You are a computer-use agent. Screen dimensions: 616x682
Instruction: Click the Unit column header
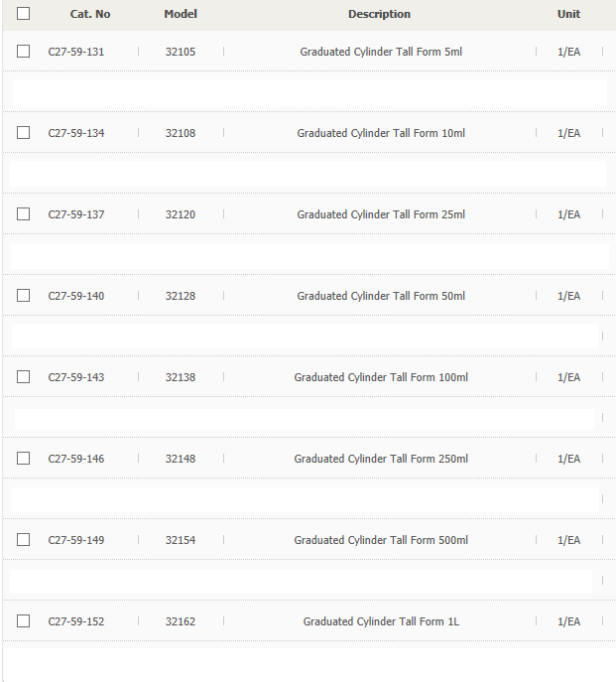pos(568,14)
